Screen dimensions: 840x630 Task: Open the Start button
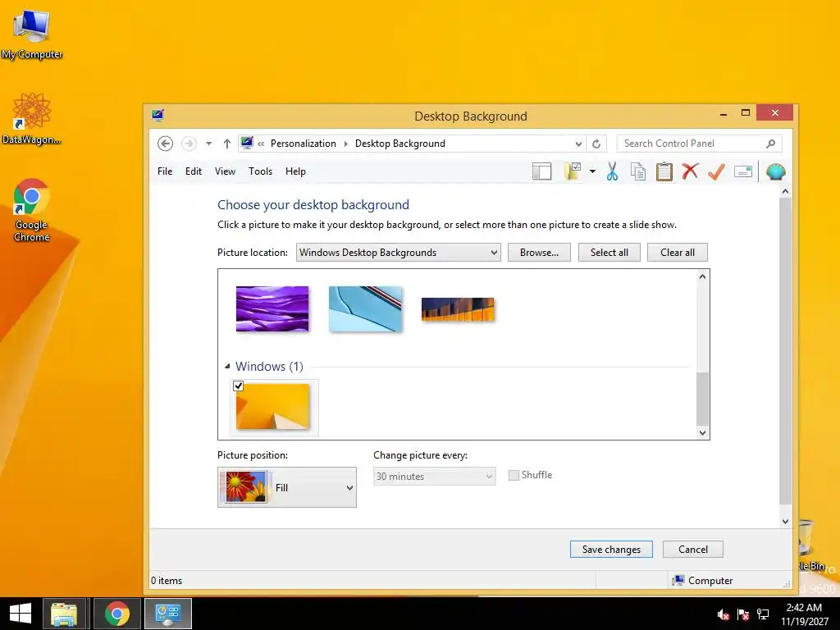tap(21, 614)
